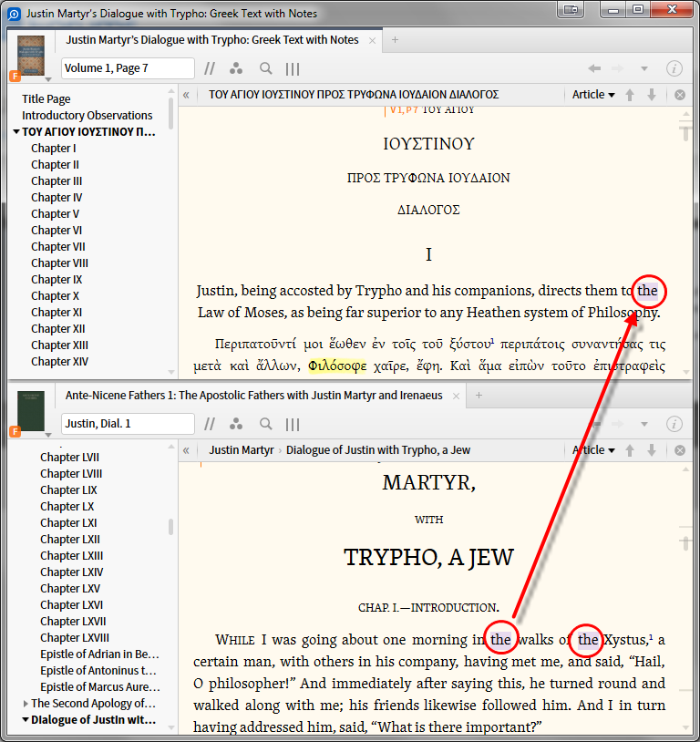
Task: Open Introductory Observations in contents
Action: pyautogui.click(x=87, y=116)
